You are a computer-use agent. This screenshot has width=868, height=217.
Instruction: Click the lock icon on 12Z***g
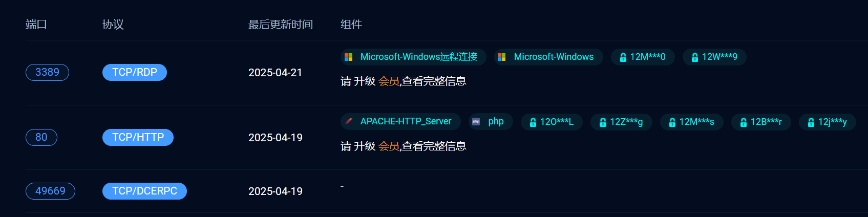click(x=603, y=122)
